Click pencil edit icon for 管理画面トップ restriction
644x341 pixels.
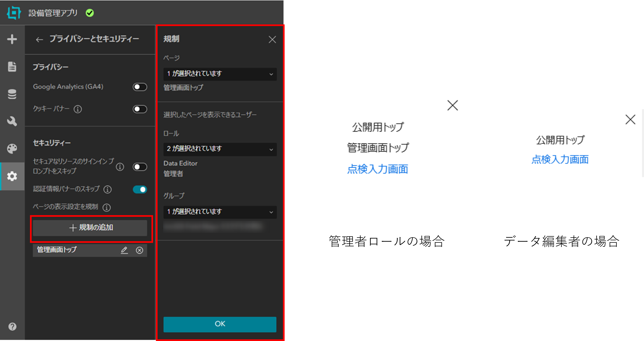coord(124,250)
